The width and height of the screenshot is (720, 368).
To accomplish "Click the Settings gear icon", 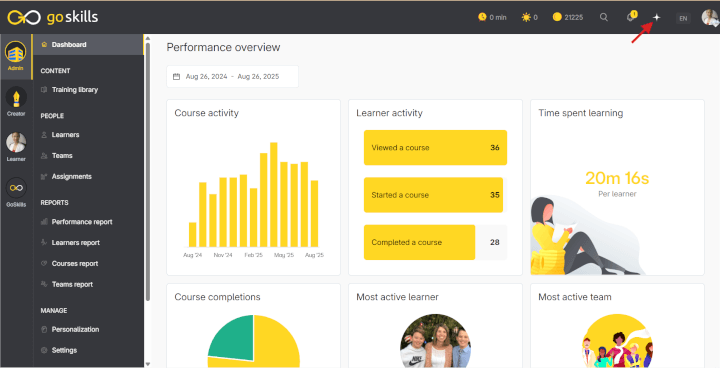I will pyautogui.click(x=44, y=350).
